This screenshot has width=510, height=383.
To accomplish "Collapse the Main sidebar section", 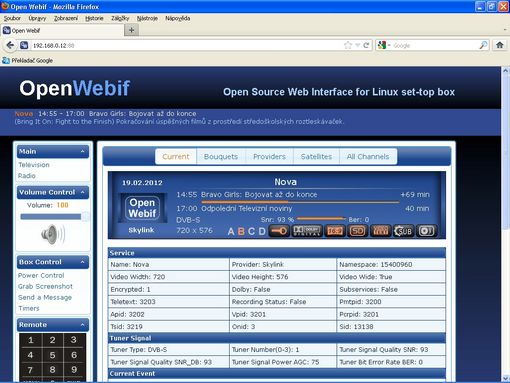I will pyautogui.click(x=82, y=151).
